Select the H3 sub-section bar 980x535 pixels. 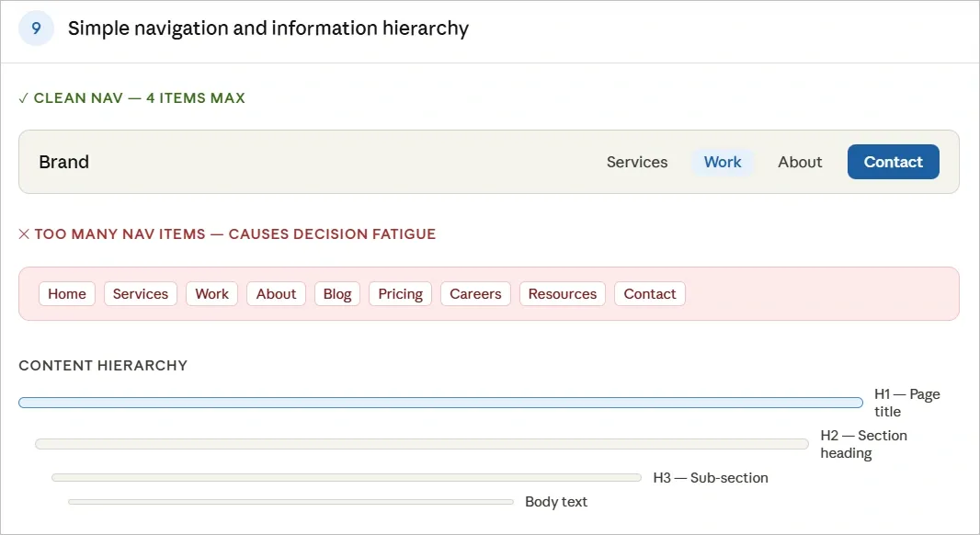(x=347, y=477)
